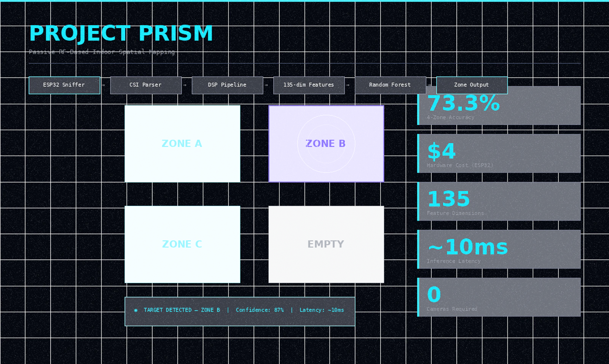The image size is (609, 364).
Task: Click the arrow after ESP32 Sniffer
Action: point(103,85)
